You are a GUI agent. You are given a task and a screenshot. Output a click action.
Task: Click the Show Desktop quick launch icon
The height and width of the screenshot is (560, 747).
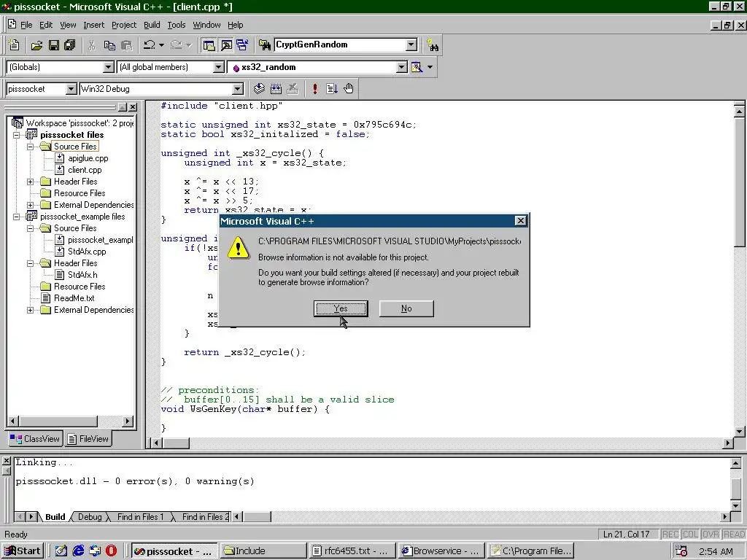click(61, 551)
